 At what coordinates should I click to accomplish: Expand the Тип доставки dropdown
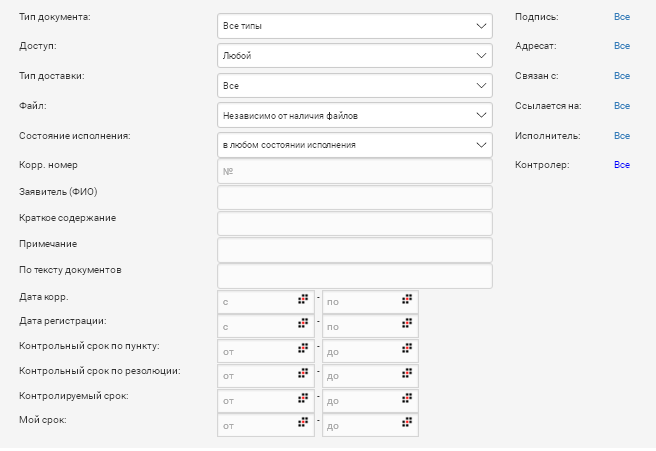click(x=355, y=85)
